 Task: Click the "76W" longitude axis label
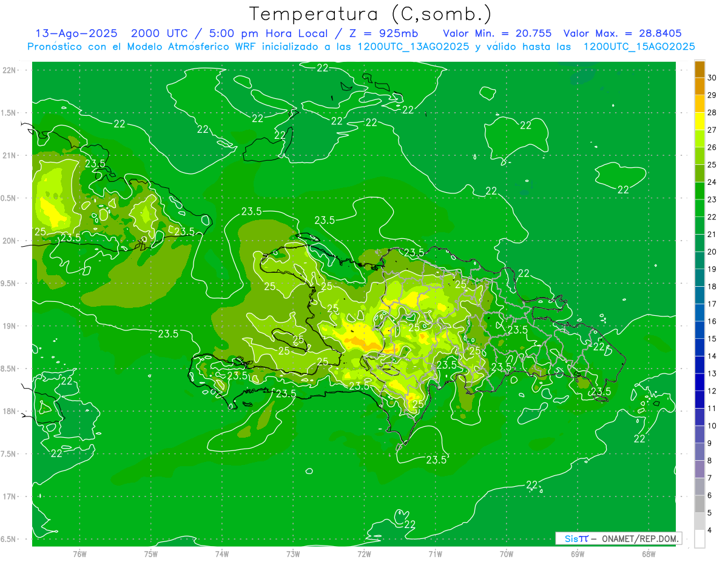pyautogui.click(x=79, y=554)
